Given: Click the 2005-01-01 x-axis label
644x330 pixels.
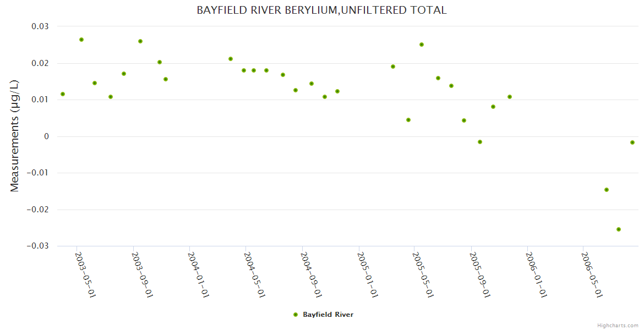Looking at the screenshot, I should 368,274.
